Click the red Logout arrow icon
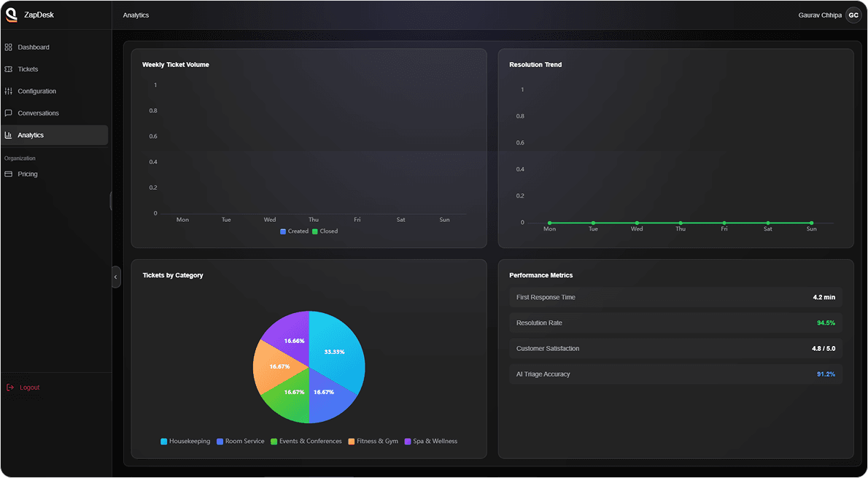The image size is (868, 478). click(x=9, y=388)
